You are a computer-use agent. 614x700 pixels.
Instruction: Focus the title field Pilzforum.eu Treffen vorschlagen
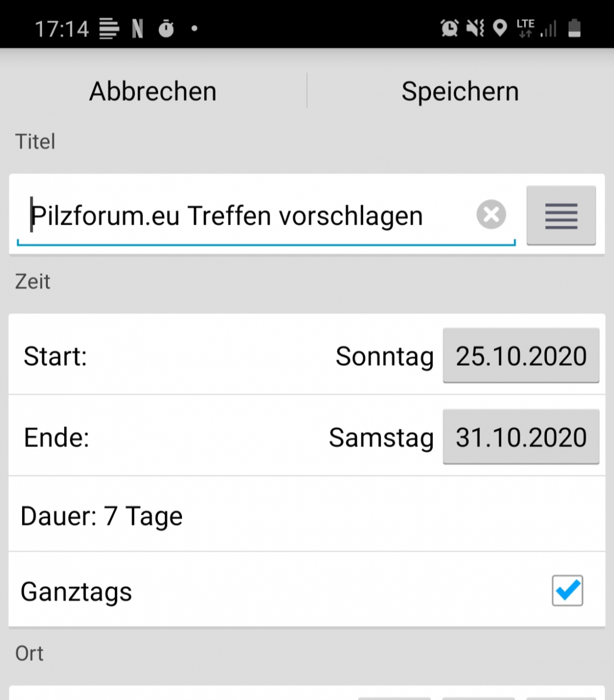pyautogui.click(x=245, y=216)
